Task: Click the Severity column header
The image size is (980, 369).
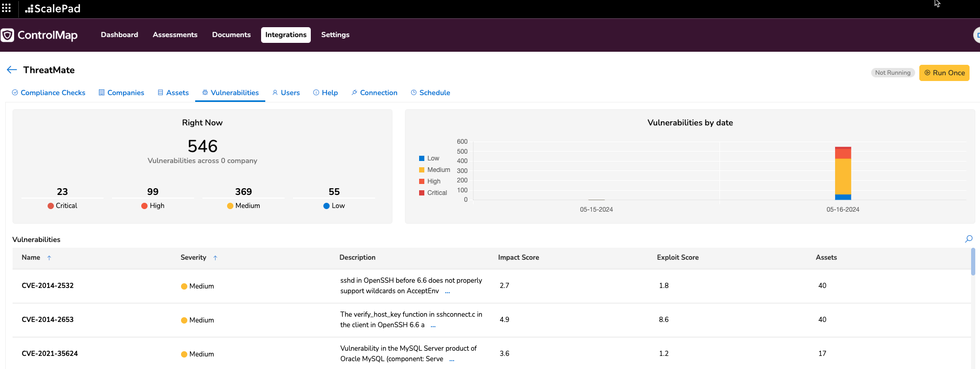Action: (194, 258)
